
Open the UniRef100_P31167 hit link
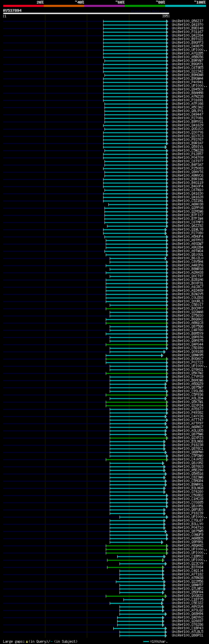click(x=187, y=32)
